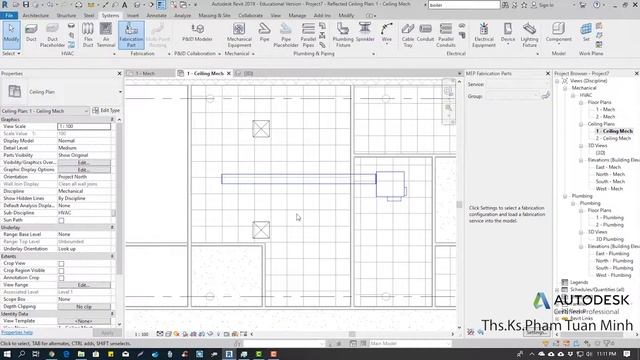Collapse the Graphics properties section
Screen dimensions: 640x360
click(112, 120)
